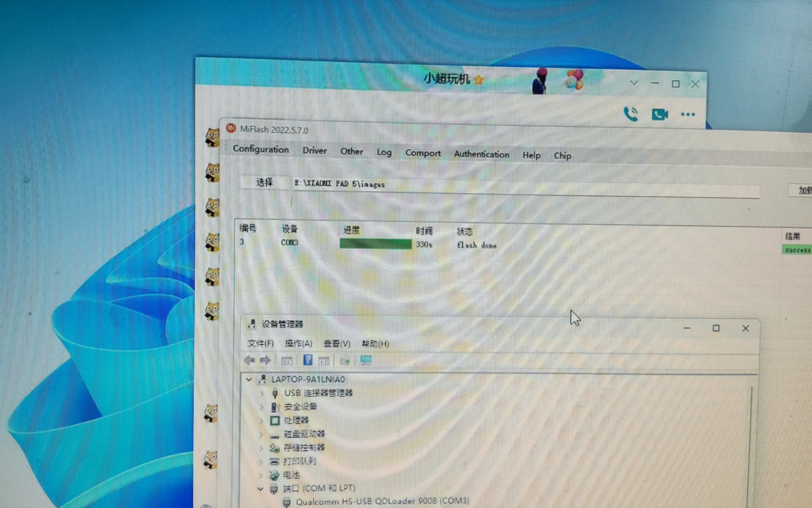The width and height of the screenshot is (812, 508).
Task: Switch to the Authentication tab in MiFlash
Action: click(481, 154)
